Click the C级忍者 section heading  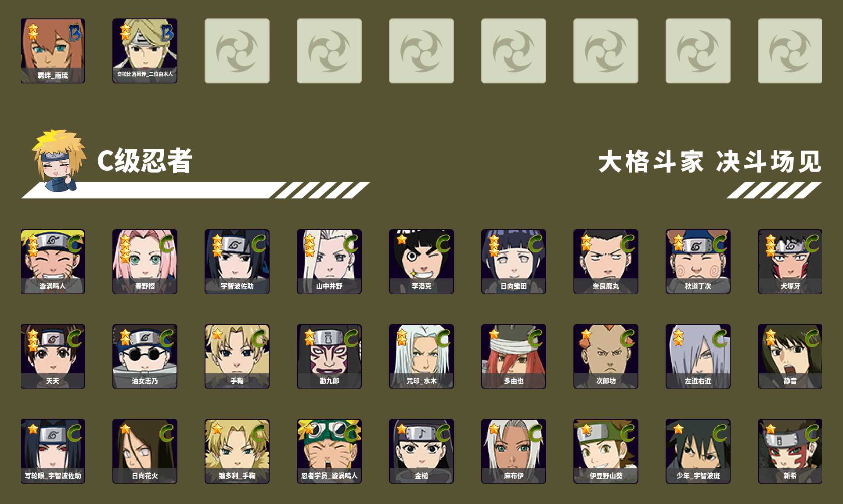click(x=144, y=161)
